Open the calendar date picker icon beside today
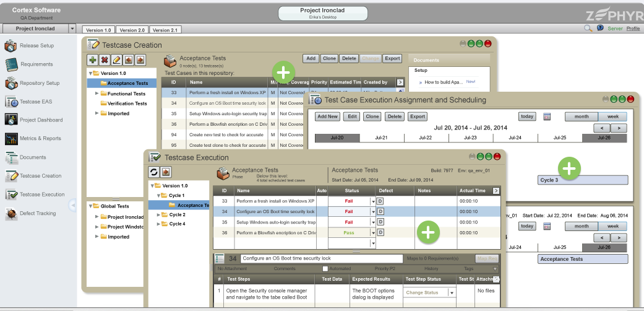This screenshot has height=311, width=644. [x=547, y=116]
